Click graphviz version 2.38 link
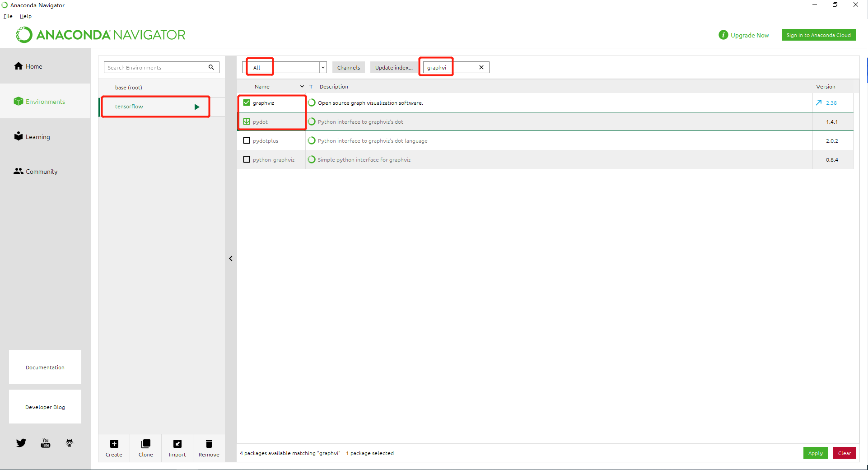Image resolution: width=868 pixels, height=470 pixels. coord(831,103)
